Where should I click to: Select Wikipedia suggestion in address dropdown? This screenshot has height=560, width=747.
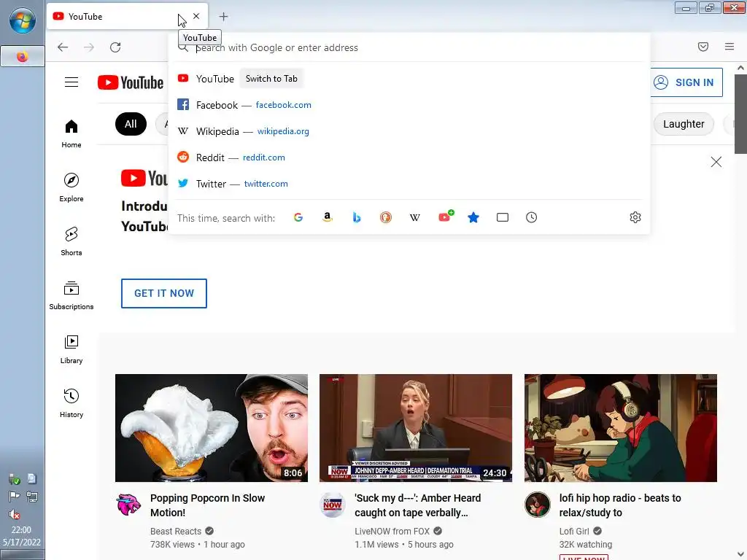[409, 131]
